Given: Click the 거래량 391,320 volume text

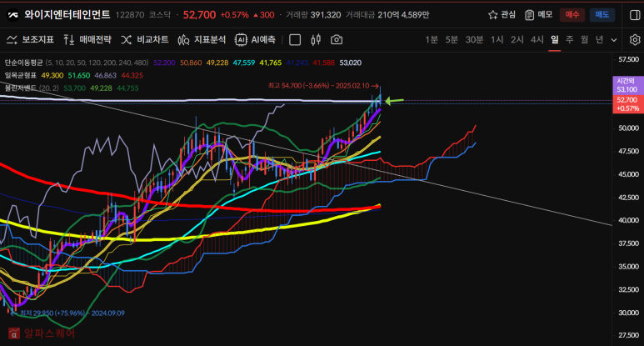Looking at the screenshot, I should coord(313,15).
